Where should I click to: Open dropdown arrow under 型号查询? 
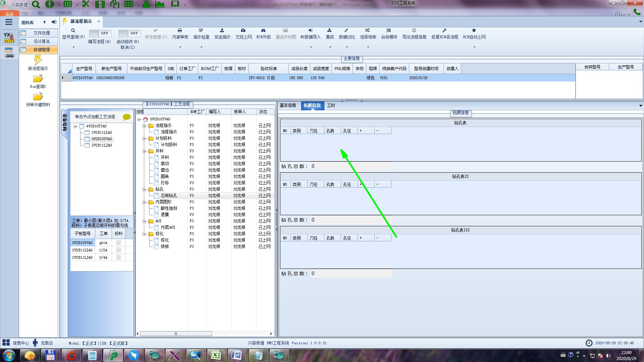(x=73, y=47)
